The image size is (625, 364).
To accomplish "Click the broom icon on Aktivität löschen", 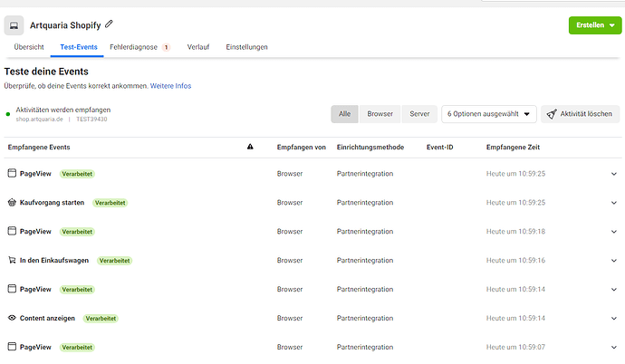I will 551,114.
